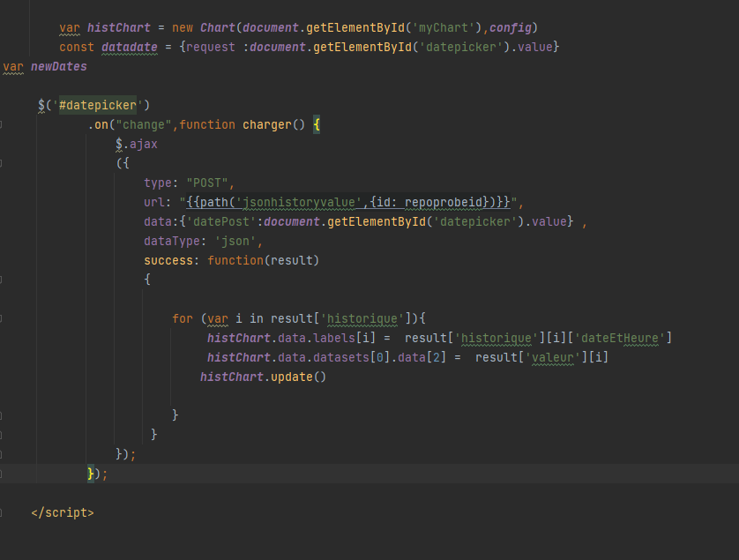Click the const keyword
The height and width of the screenshot is (560, 739).
click(x=77, y=47)
